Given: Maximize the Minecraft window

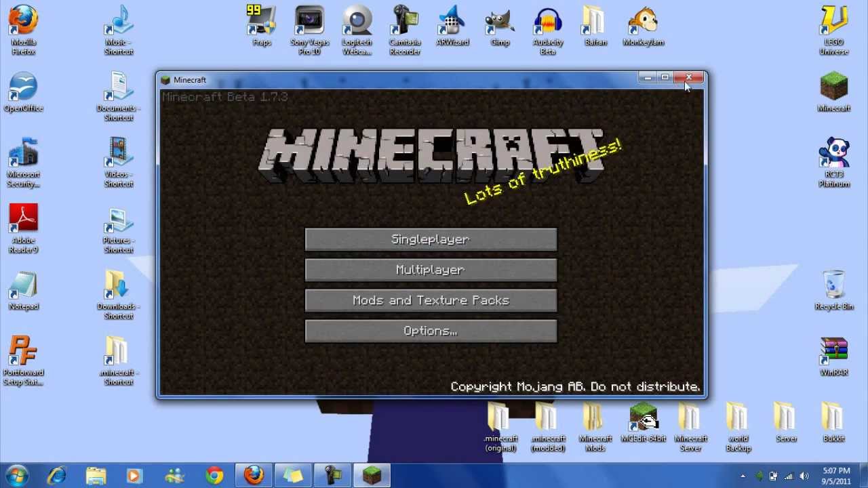Looking at the screenshot, I should (x=665, y=78).
